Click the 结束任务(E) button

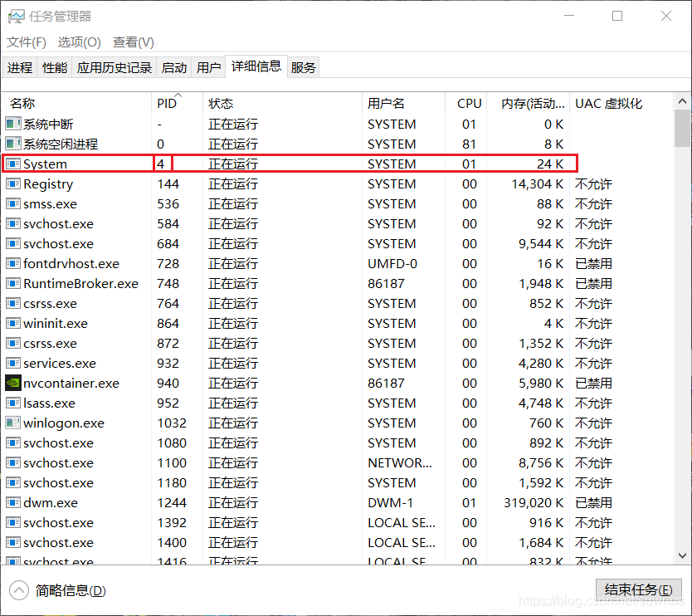click(x=639, y=590)
